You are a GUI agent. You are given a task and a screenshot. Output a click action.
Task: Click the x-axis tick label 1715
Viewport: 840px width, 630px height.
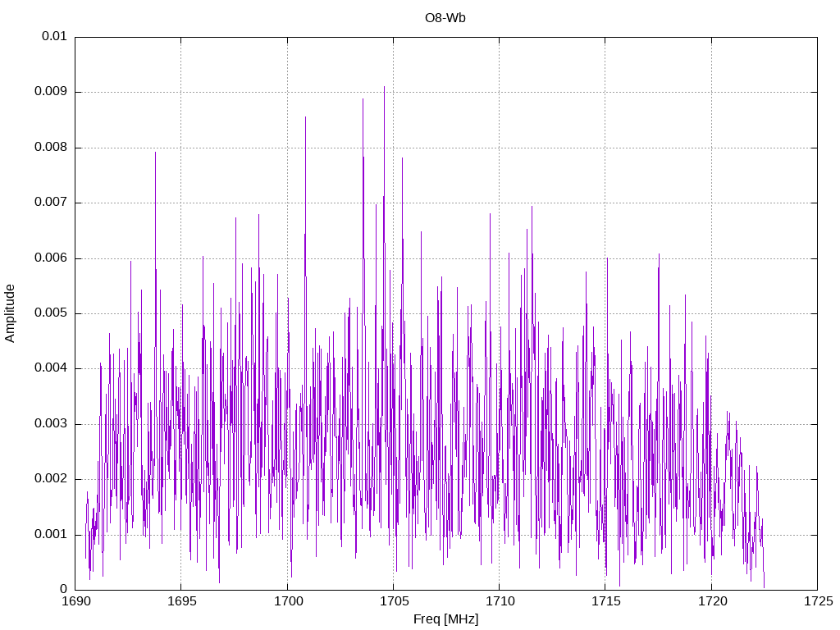tap(606, 601)
